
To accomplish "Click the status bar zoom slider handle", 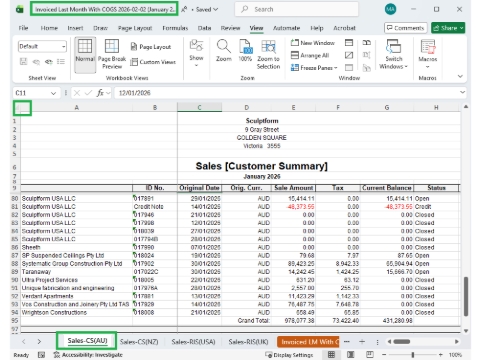I will tap(413, 355).
